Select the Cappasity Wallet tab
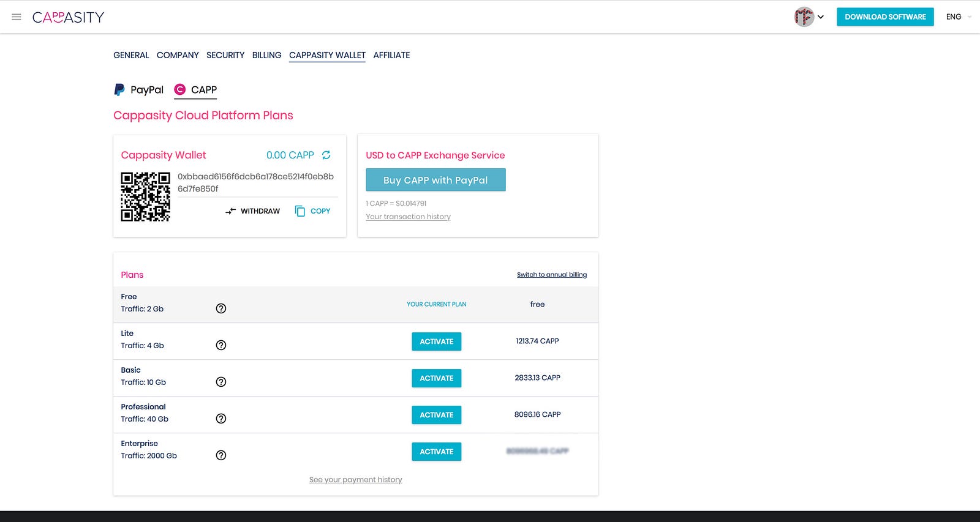Image resolution: width=980 pixels, height=522 pixels. 327,55
